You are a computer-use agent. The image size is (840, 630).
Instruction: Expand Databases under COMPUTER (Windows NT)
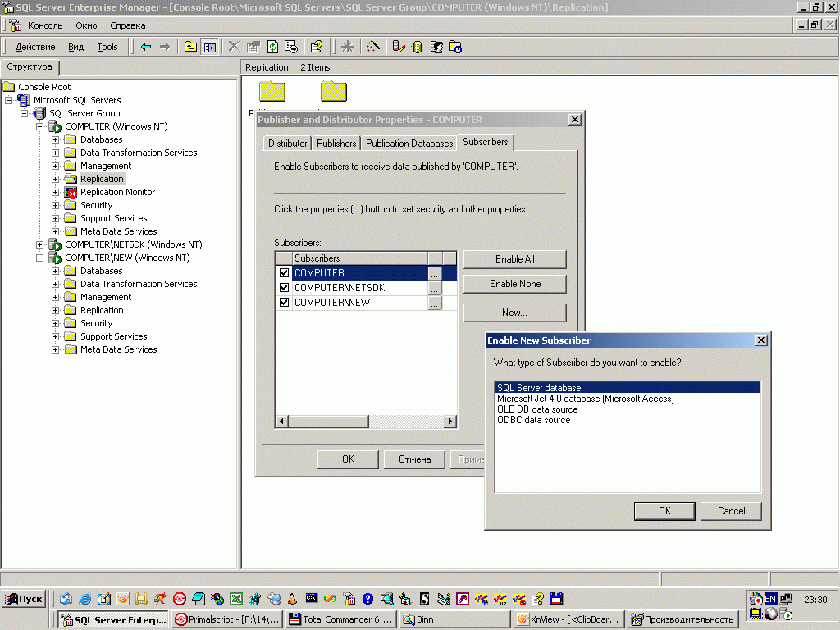55,139
